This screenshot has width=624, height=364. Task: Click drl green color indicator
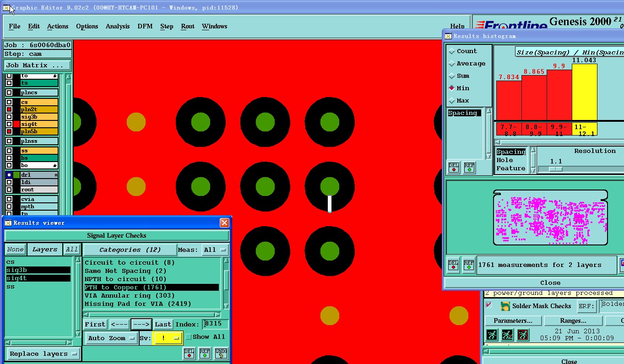(x=16, y=175)
